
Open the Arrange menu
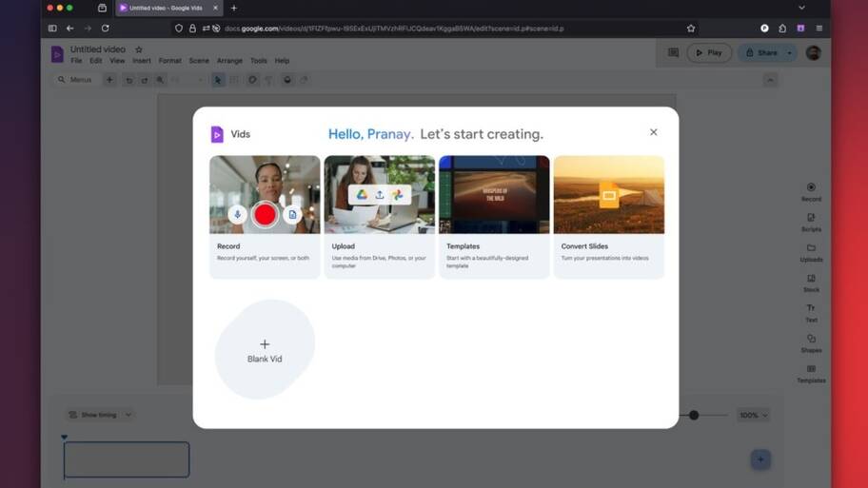pos(229,61)
